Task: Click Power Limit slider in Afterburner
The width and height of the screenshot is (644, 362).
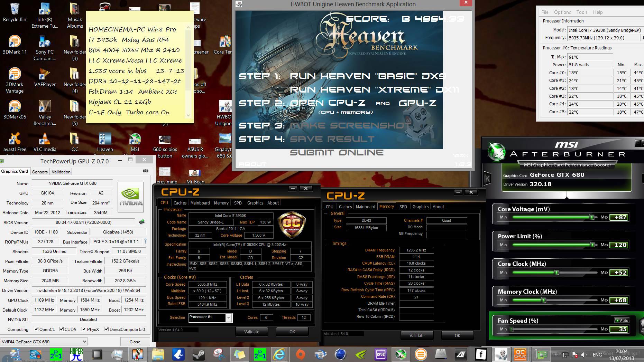Action: click(x=555, y=245)
